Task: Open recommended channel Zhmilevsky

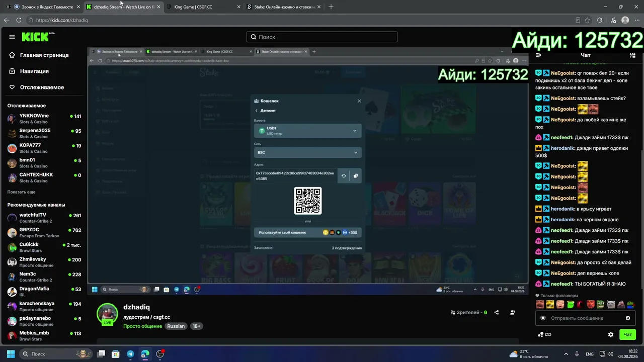Action: tap(44, 262)
